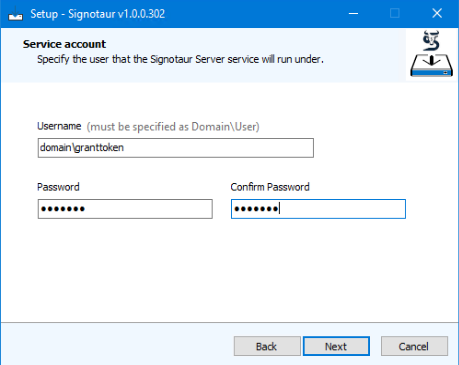Click into the Confirm Password field
This screenshot has height=365, width=459.
coord(318,209)
